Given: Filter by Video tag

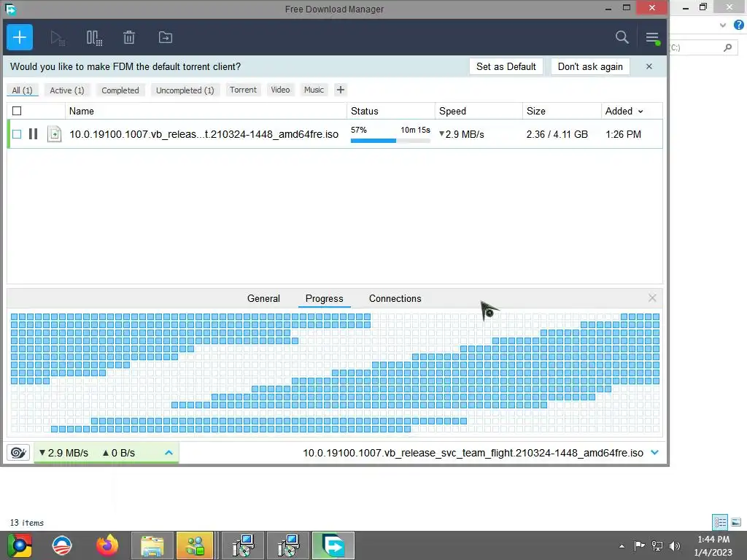Looking at the screenshot, I should tap(280, 90).
